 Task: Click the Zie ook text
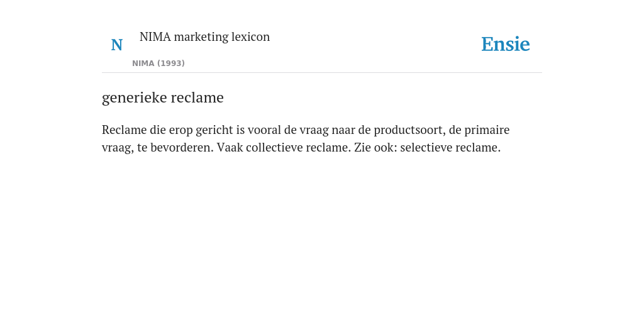pos(375,147)
